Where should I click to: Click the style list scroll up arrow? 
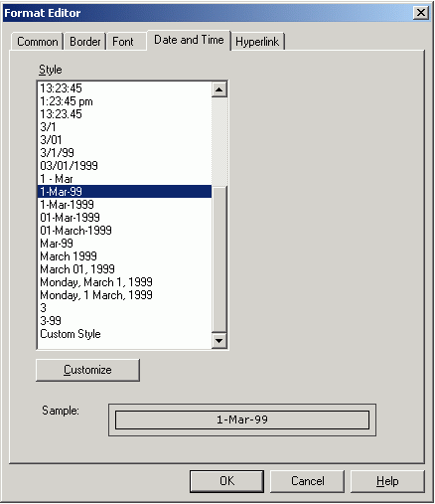(219, 89)
